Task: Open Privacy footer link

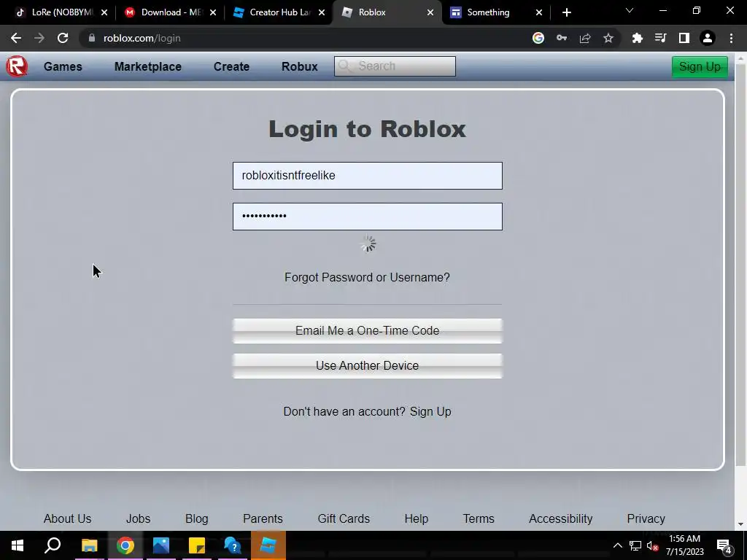Action: click(x=646, y=518)
